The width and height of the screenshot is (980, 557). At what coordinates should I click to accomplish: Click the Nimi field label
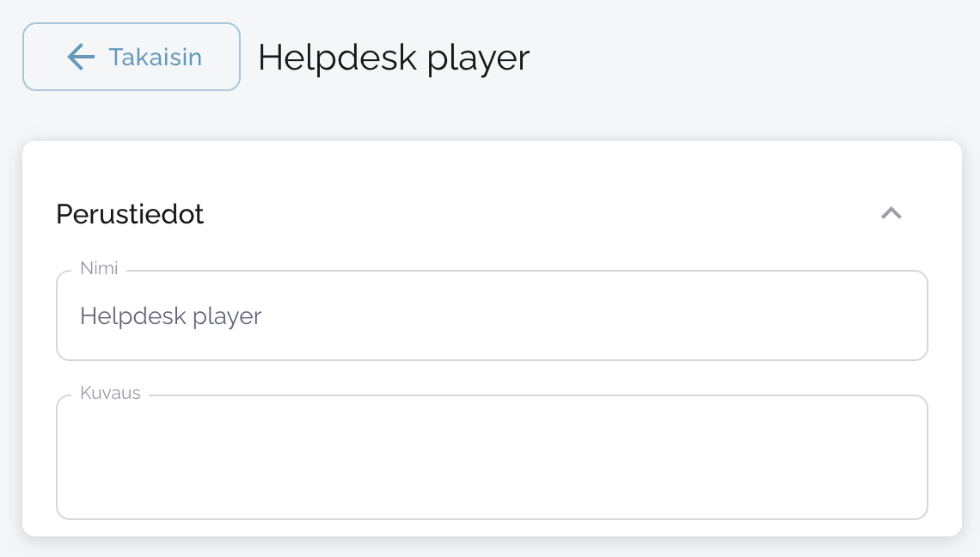click(x=99, y=268)
